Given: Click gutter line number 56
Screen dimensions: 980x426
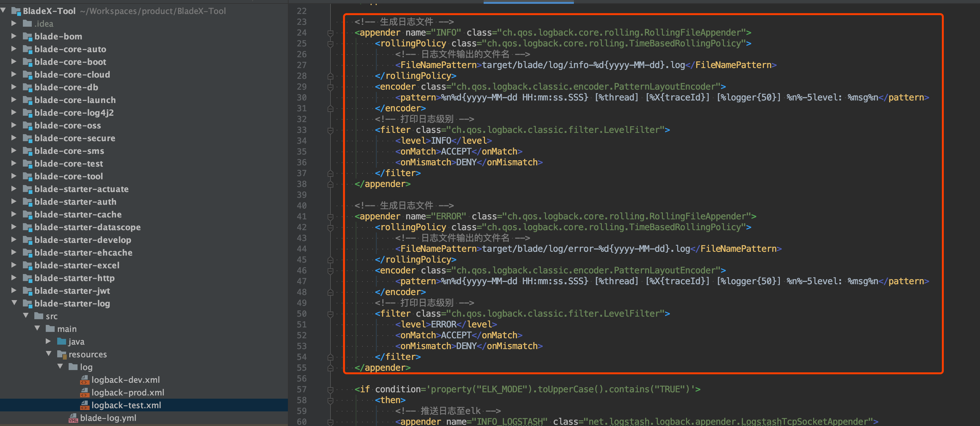Looking at the screenshot, I should pyautogui.click(x=302, y=378).
